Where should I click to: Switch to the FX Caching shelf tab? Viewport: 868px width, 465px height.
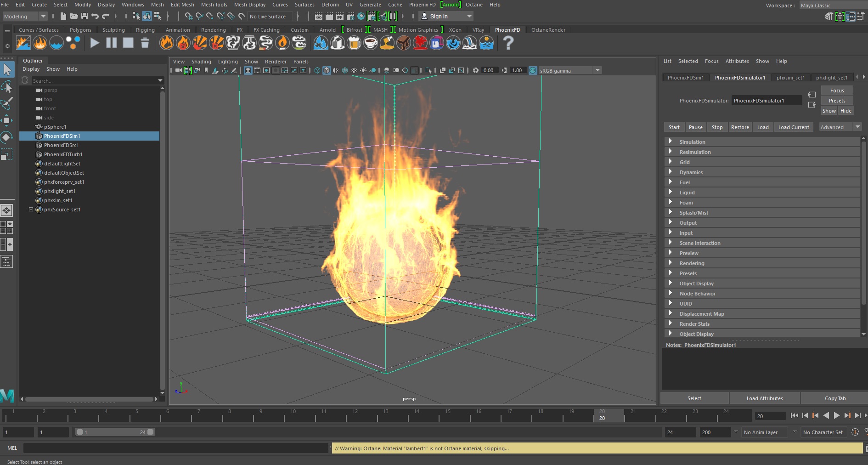click(x=266, y=30)
